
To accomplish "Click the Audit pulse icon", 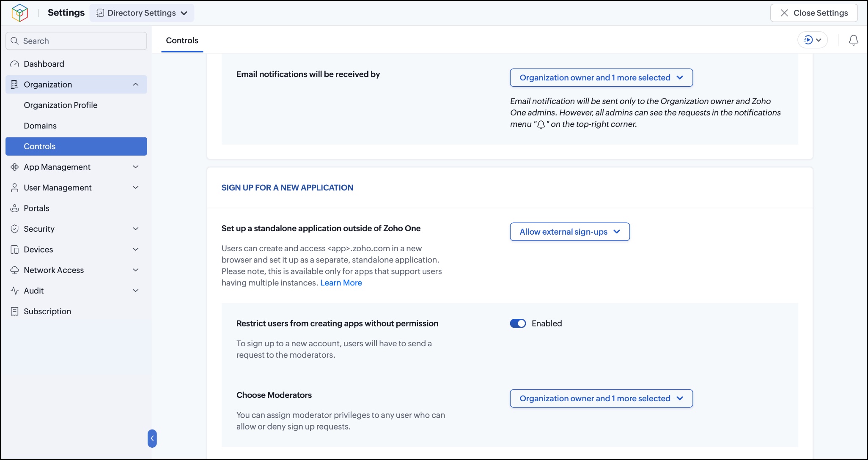I will [x=14, y=291].
